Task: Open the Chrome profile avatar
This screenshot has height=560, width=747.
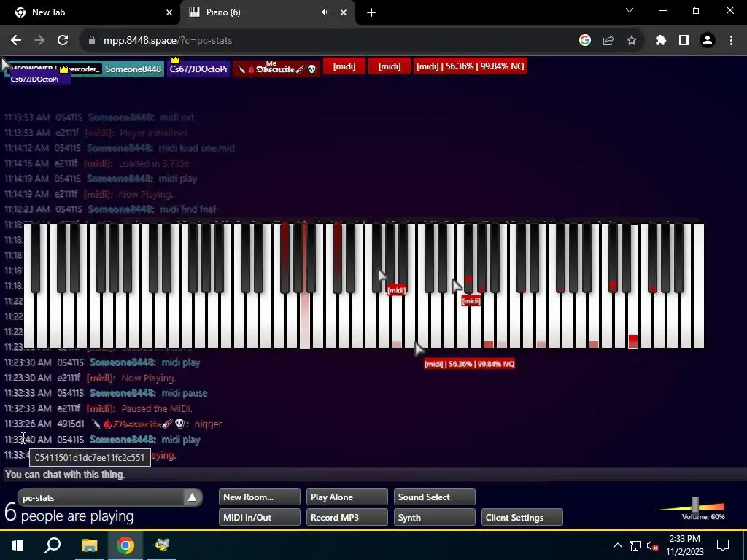Action: (x=708, y=41)
